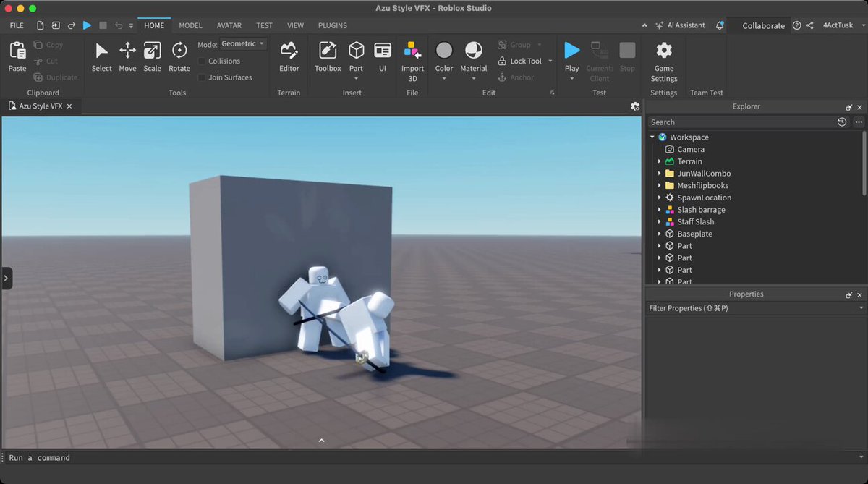This screenshot has height=484, width=868.
Task: Open the Toolbox panel
Action: [x=328, y=57]
